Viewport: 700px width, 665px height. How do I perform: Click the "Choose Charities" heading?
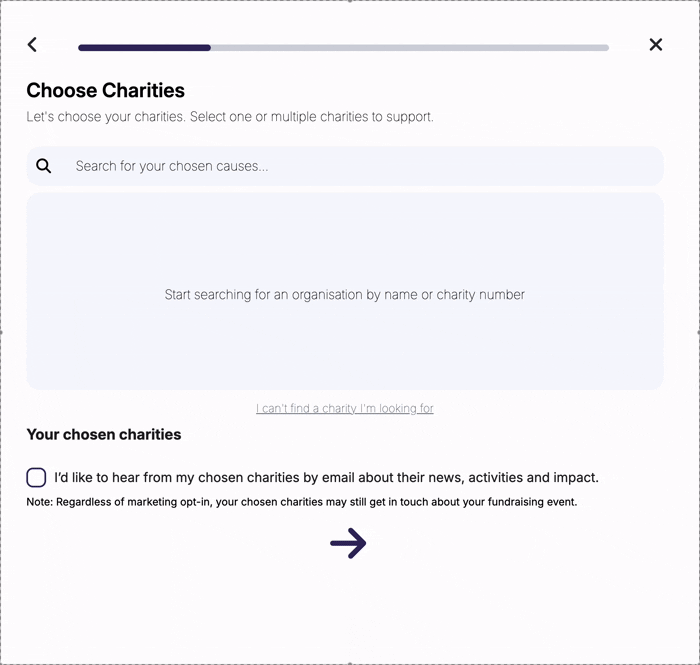tap(105, 90)
